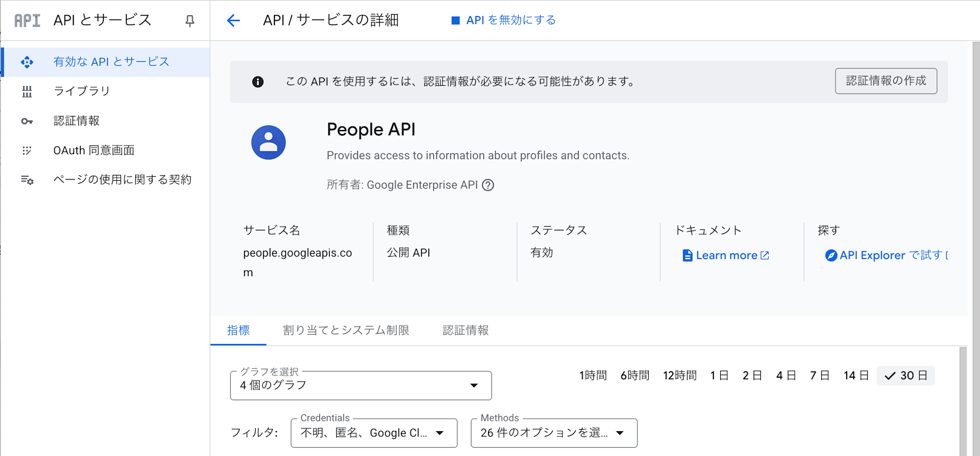Select the 14 日 time range
980x456 pixels.
(x=856, y=376)
